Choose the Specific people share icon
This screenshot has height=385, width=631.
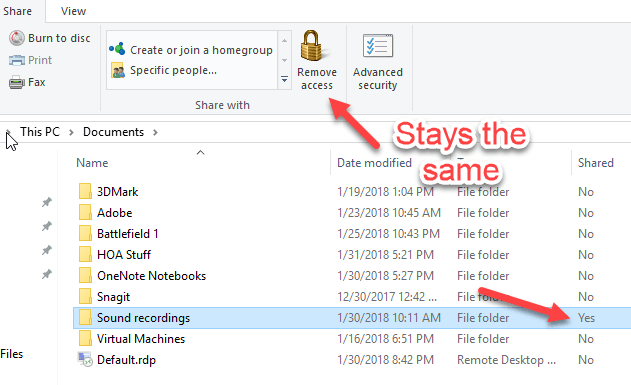[118, 70]
